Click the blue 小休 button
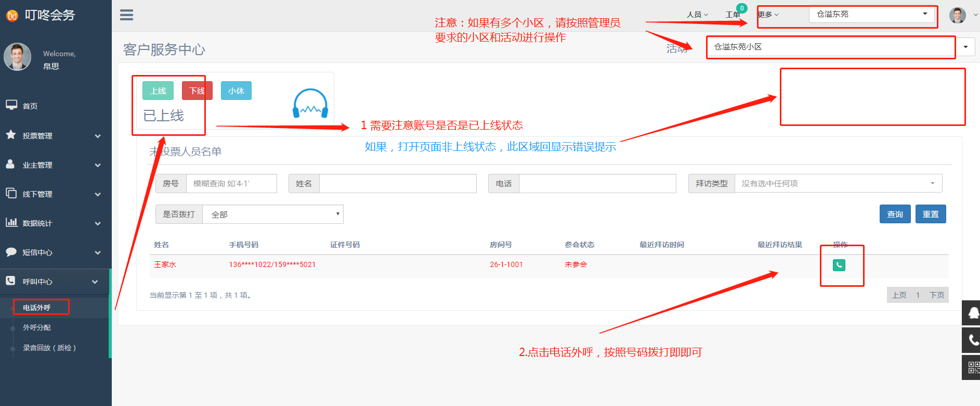Image resolution: width=980 pixels, height=406 pixels. pos(236,91)
